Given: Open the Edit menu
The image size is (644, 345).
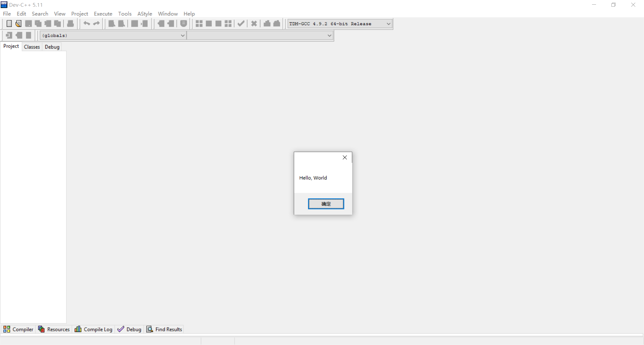Looking at the screenshot, I should pyautogui.click(x=21, y=14).
